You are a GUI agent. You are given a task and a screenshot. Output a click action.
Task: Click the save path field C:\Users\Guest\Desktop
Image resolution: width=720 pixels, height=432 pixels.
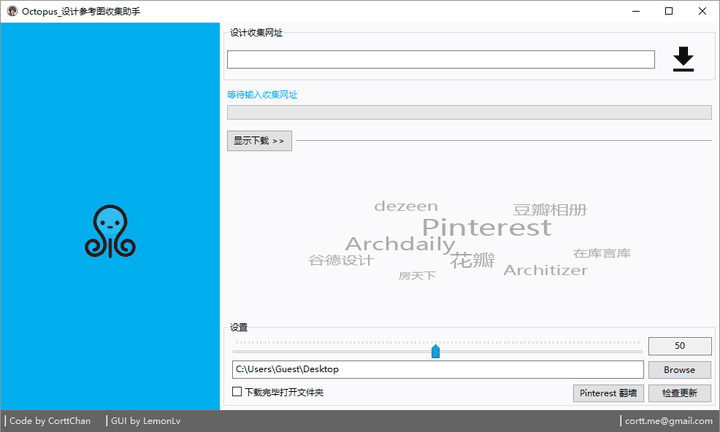[438, 370]
